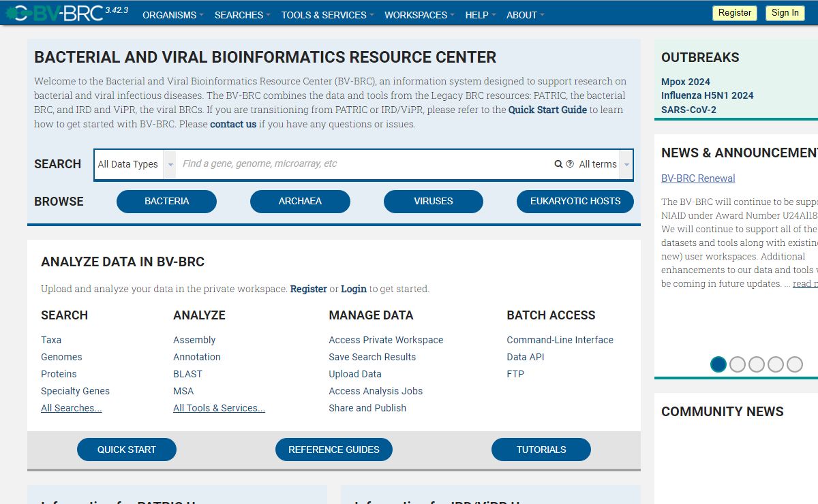Expand the HELP menu

481,15
